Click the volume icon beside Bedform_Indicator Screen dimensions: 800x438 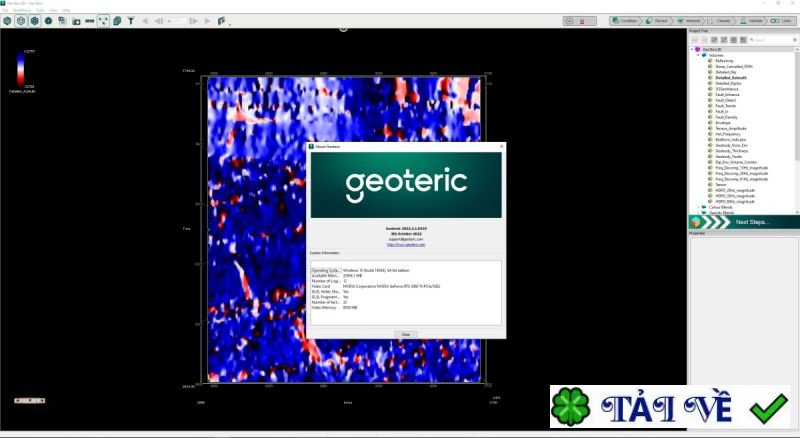pos(710,139)
